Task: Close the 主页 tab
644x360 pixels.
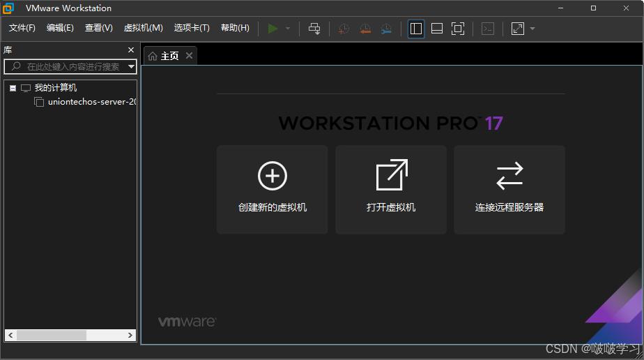Action: (x=189, y=56)
